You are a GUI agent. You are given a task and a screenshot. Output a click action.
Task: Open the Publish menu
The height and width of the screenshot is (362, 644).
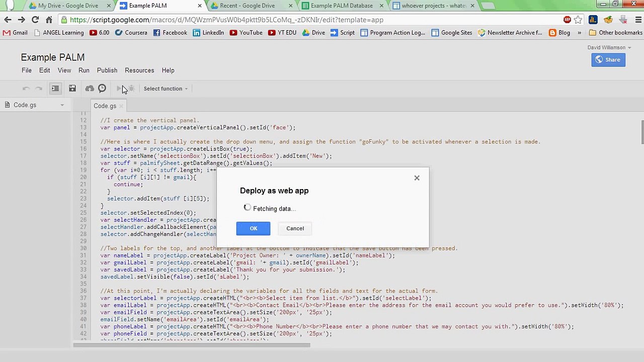click(107, 70)
